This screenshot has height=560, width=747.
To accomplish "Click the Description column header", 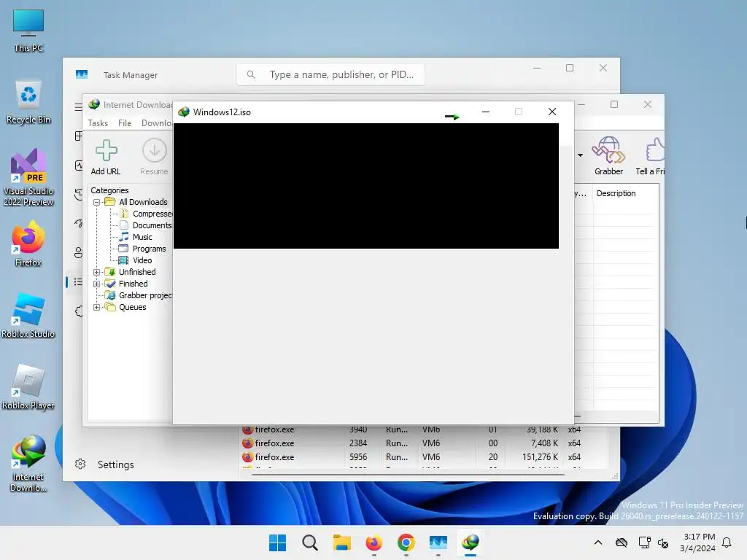I will [x=616, y=193].
